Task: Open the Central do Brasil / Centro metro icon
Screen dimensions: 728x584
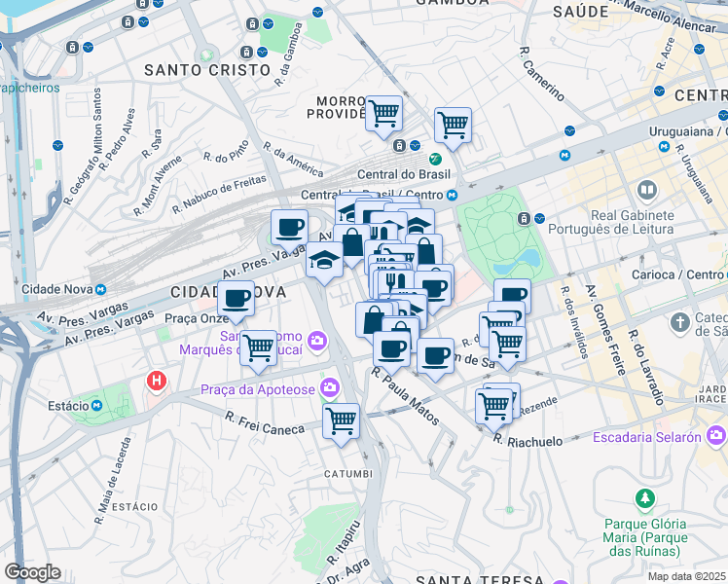Action: point(453,196)
